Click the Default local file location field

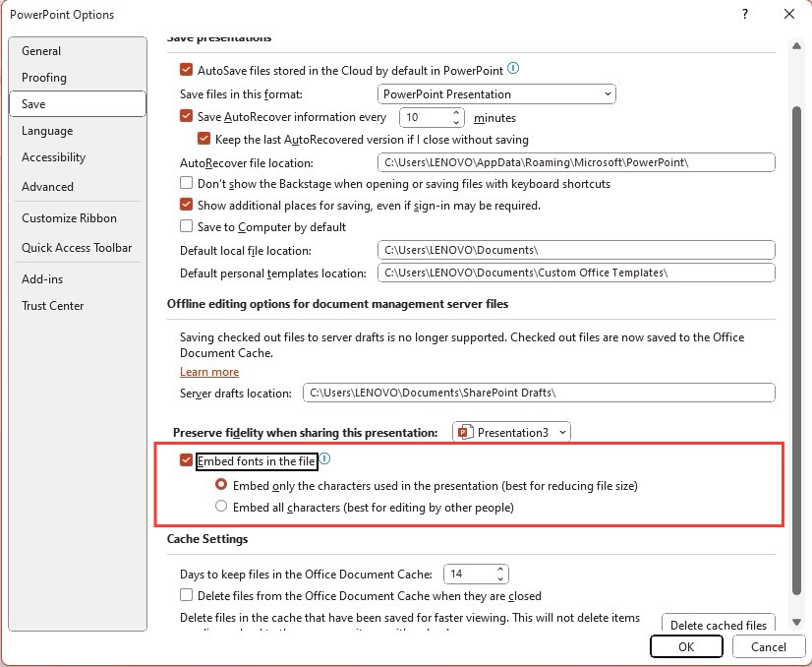tap(576, 250)
